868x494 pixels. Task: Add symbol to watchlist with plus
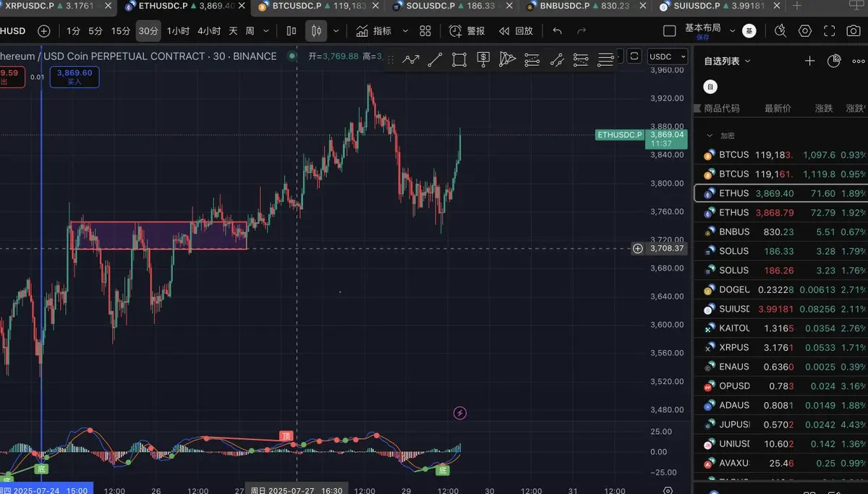pos(811,61)
